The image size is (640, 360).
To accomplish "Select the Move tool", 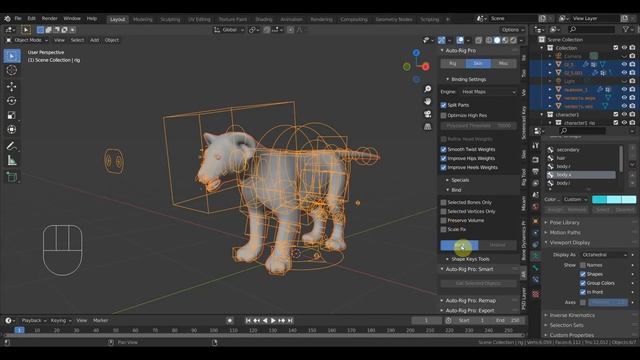I will click(x=12, y=86).
